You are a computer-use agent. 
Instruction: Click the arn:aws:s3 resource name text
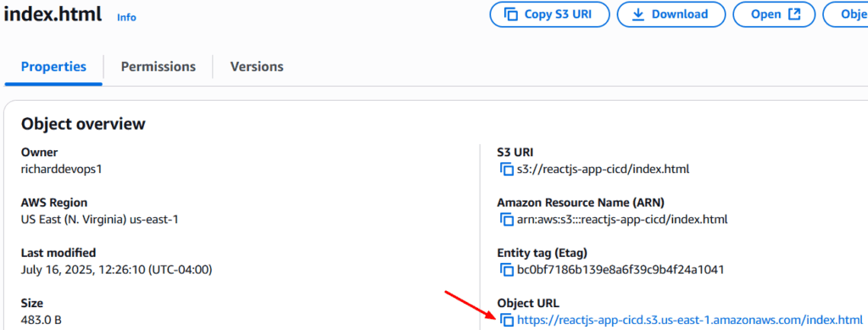point(622,219)
